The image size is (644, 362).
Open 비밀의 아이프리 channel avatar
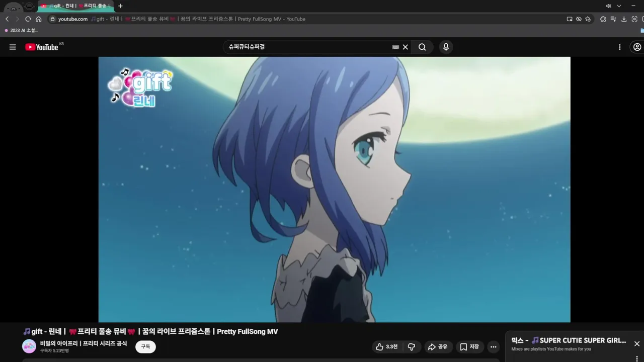coord(29,346)
